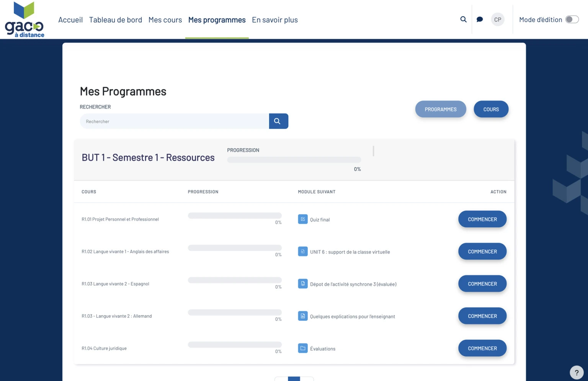Switch to the COURS tab

pyautogui.click(x=491, y=109)
